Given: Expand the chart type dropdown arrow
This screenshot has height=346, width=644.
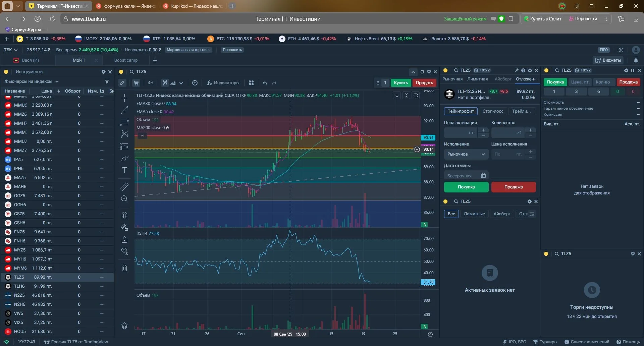Looking at the screenshot, I should point(181,83).
